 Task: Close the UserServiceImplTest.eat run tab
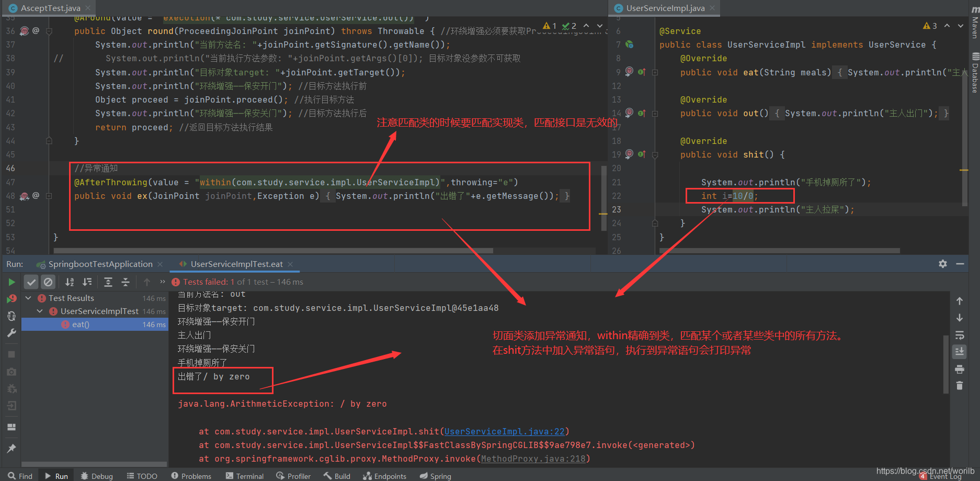[x=290, y=264]
